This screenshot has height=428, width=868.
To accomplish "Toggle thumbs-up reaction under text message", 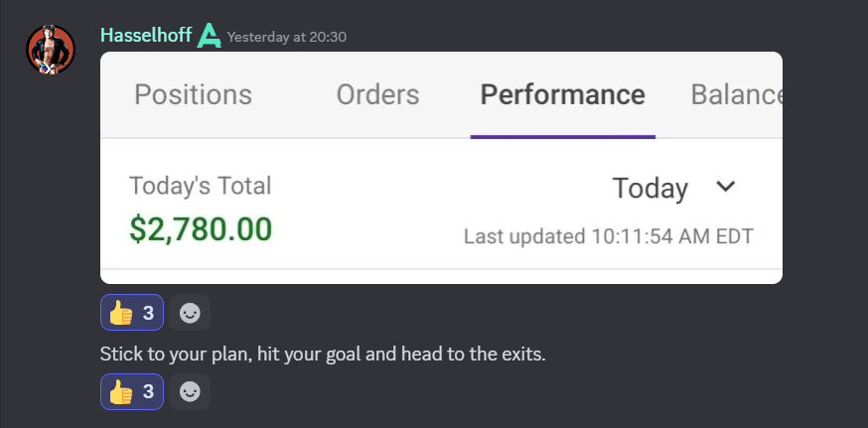I will pos(132,391).
